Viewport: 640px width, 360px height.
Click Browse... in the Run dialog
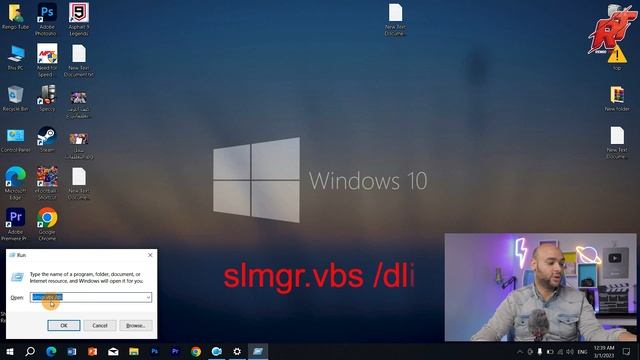(136, 325)
